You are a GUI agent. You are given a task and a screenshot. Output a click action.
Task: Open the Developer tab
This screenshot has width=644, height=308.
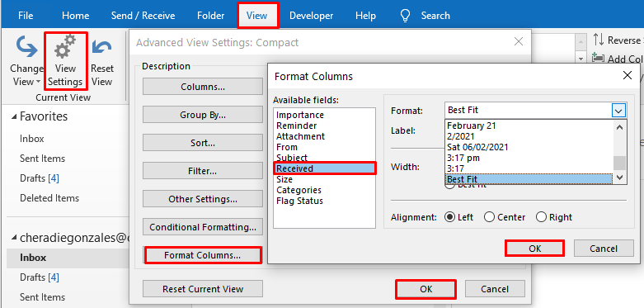coord(312,16)
